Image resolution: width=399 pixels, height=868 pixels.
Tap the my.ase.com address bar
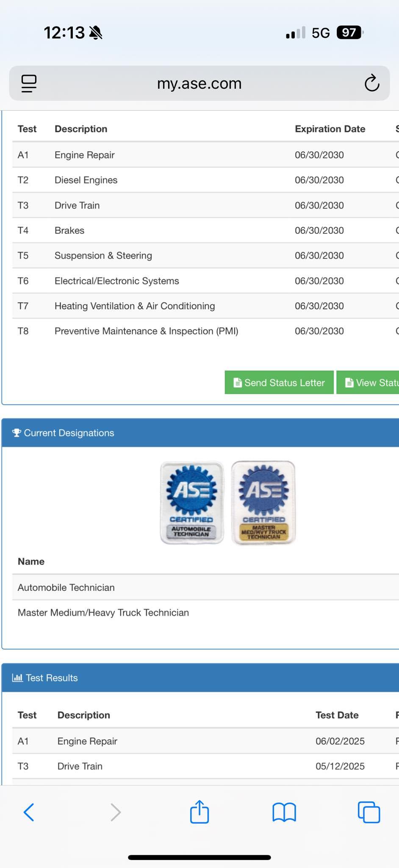coord(199,83)
